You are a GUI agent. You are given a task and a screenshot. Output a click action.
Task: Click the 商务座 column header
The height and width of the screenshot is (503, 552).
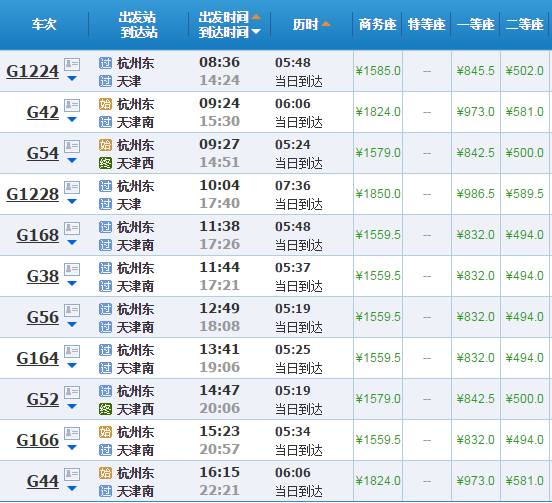click(x=377, y=24)
